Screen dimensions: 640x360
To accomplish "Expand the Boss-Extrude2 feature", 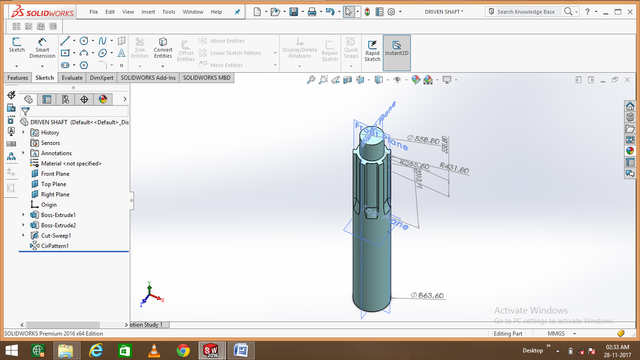I will click(23, 225).
